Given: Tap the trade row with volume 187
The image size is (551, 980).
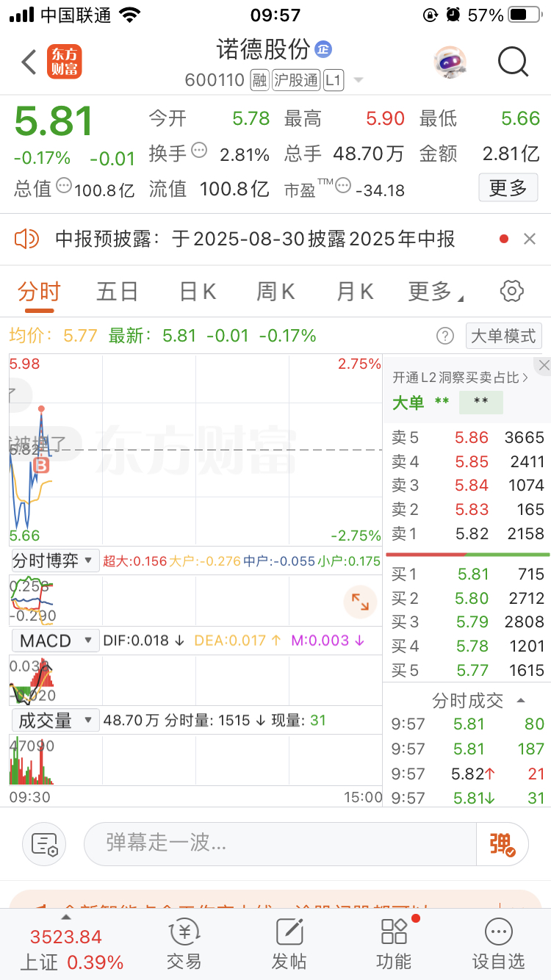Looking at the screenshot, I should (x=467, y=749).
